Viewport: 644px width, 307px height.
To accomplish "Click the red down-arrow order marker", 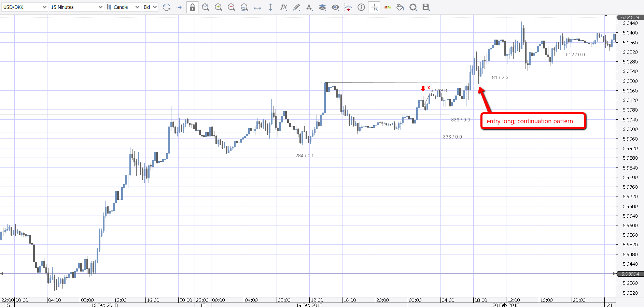I will pos(423,88).
